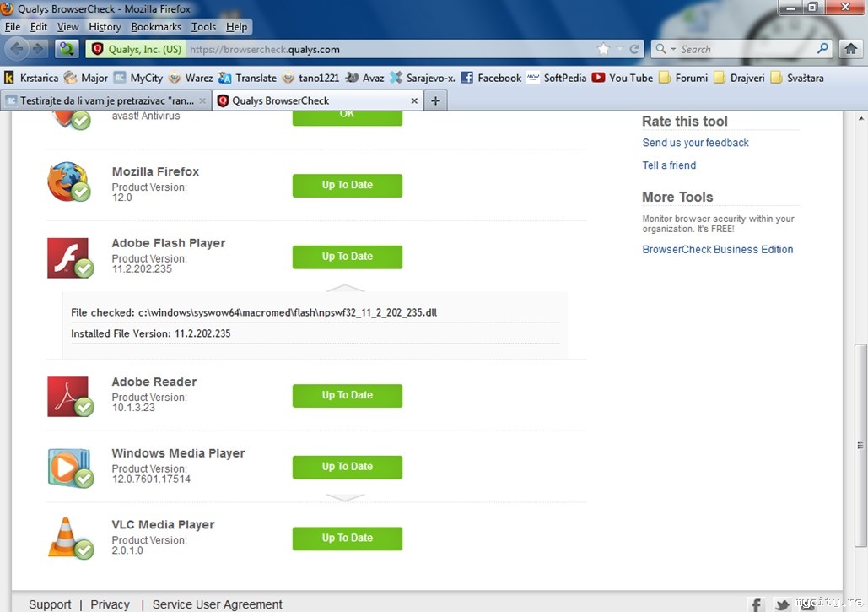Open search engine dropdown arrow
Viewport: 868px width, 612px height.
click(673, 49)
